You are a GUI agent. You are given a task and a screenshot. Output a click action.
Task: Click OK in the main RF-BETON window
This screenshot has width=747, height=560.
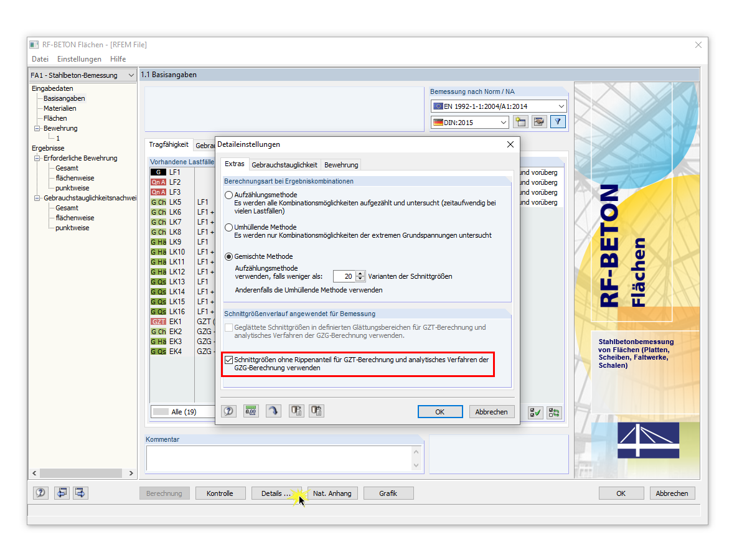[x=621, y=493]
